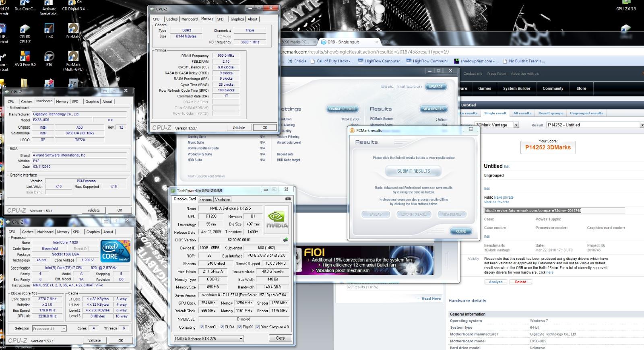Click the browser address bar URL
Image resolution: width=644 pixels, height=350 pixels.
click(x=364, y=52)
